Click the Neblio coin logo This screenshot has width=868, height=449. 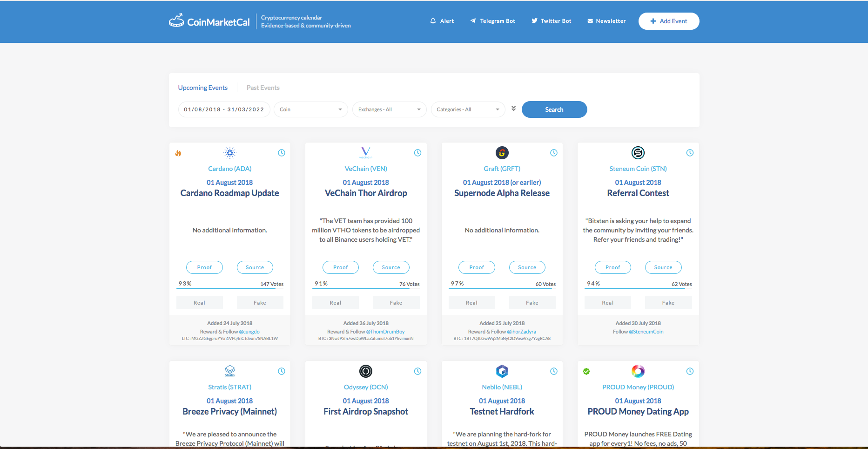tap(502, 371)
